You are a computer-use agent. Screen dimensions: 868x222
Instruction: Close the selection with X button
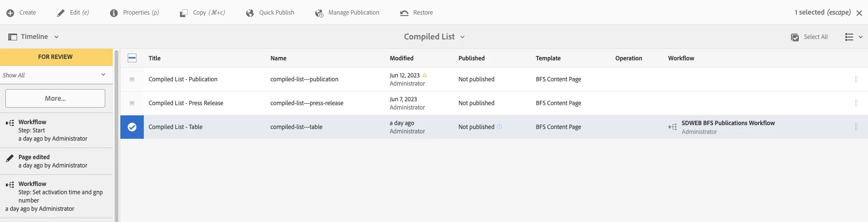(859, 13)
